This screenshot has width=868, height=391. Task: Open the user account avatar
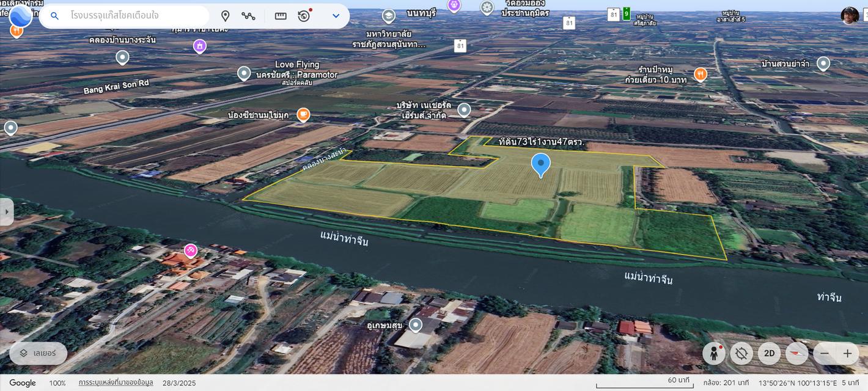[850, 16]
